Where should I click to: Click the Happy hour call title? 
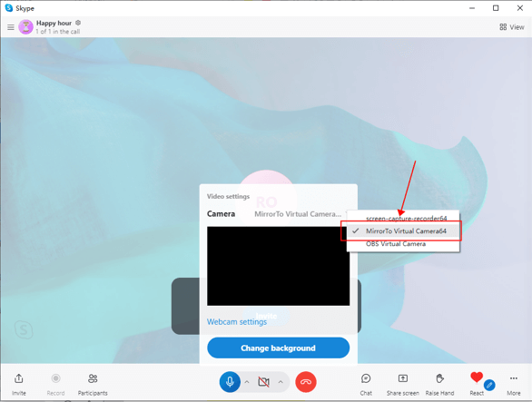[x=54, y=23]
